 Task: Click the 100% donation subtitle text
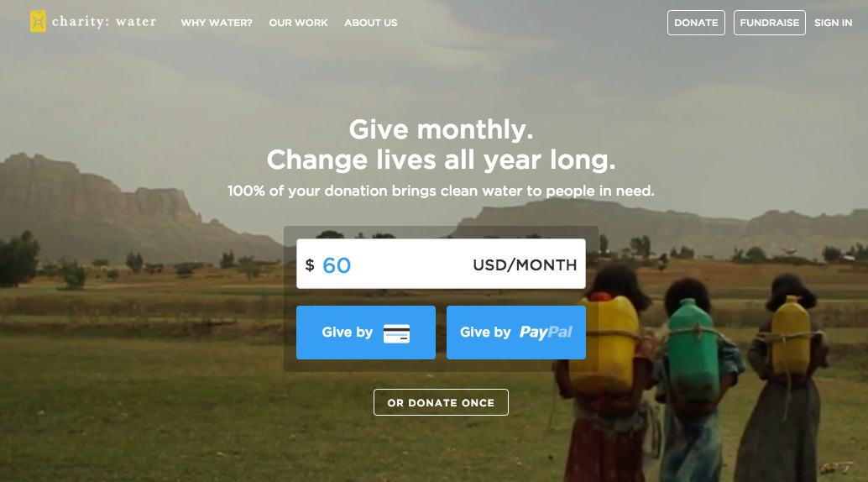(441, 191)
